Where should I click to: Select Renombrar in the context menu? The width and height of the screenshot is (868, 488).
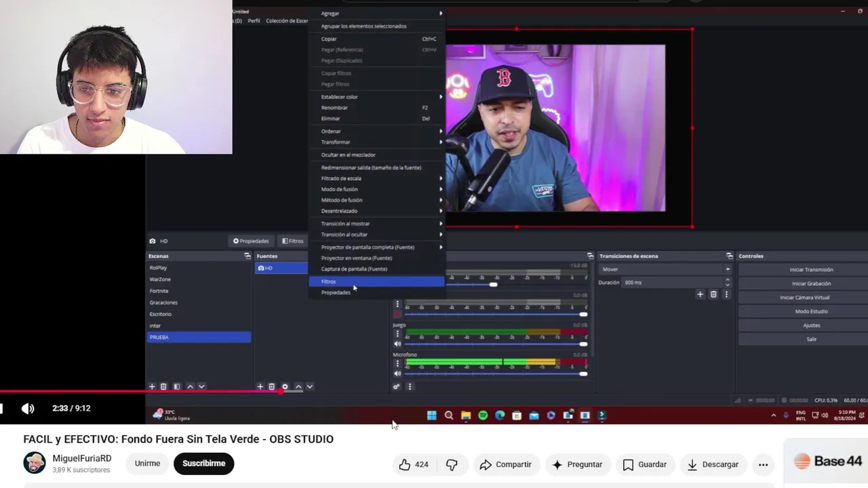click(x=376, y=108)
